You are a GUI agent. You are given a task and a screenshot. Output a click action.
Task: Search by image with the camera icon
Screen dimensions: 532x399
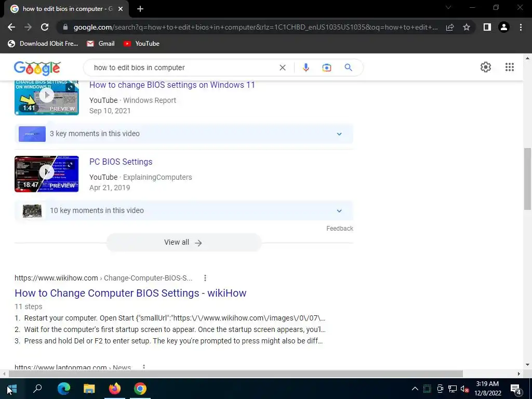click(x=326, y=68)
